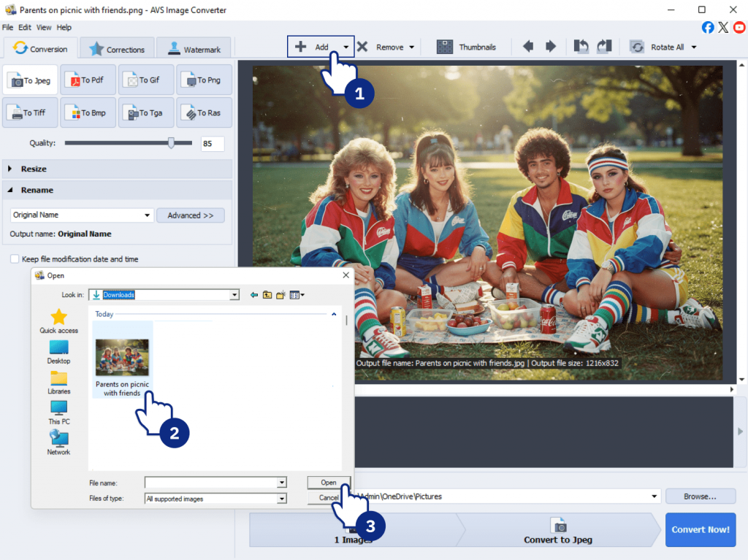Expand the Resize section
This screenshot has height=560, width=748.
click(10, 169)
